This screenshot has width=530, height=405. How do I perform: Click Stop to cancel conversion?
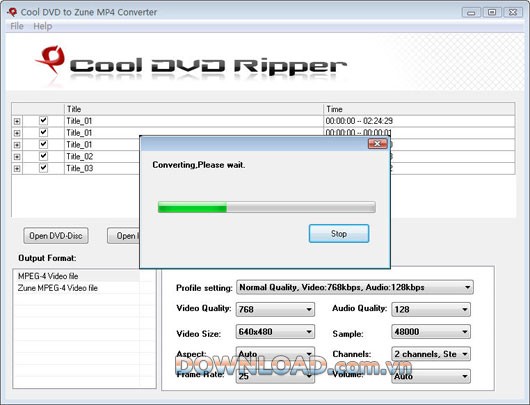point(339,234)
